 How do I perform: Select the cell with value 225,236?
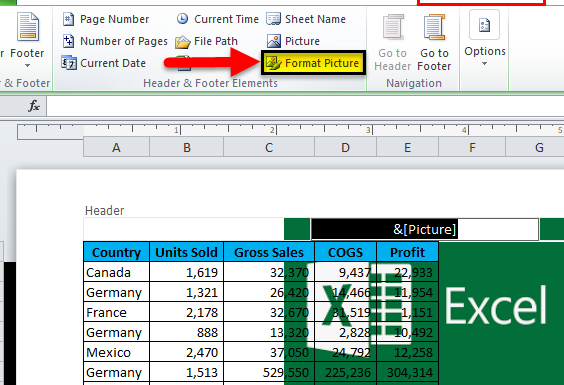[x=345, y=372]
